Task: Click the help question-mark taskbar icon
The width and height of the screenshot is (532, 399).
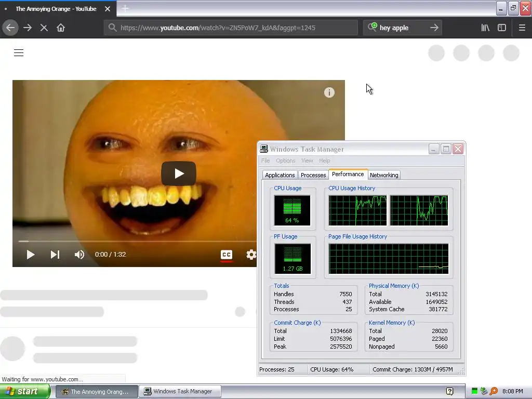Action: [x=450, y=392]
